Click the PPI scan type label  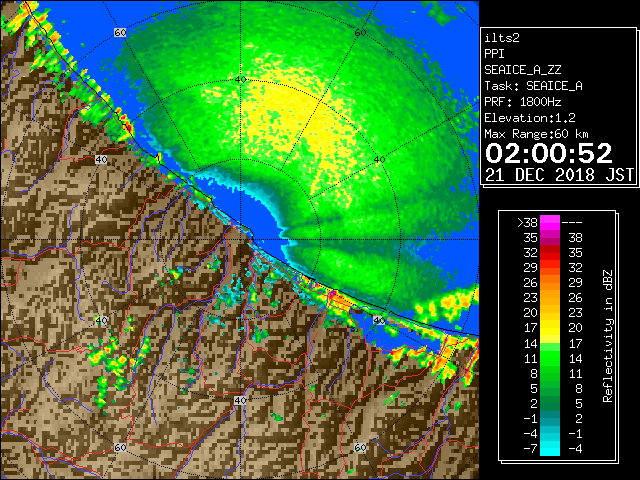pos(494,54)
